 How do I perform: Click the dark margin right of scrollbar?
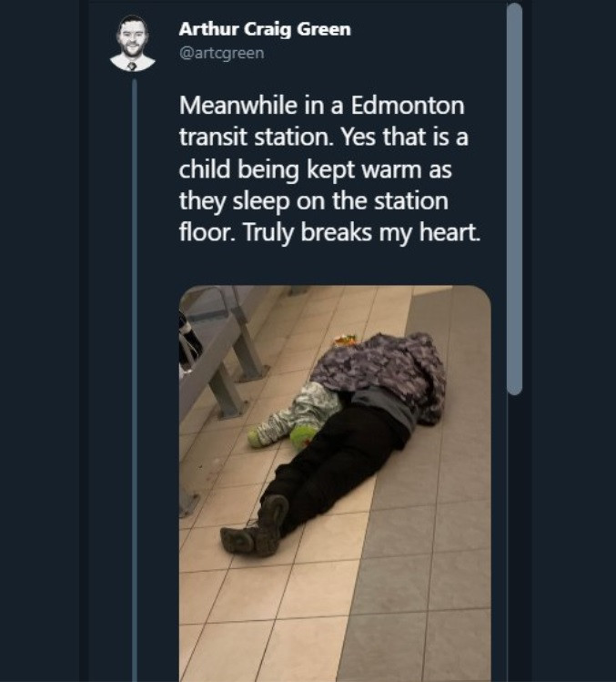pyautogui.click(x=574, y=341)
